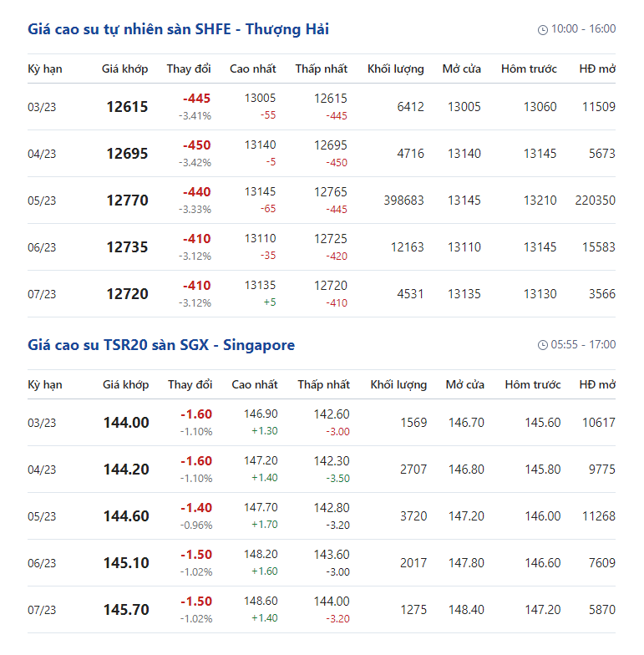
Task: Select the opening price 148.40
Action: tap(466, 610)
